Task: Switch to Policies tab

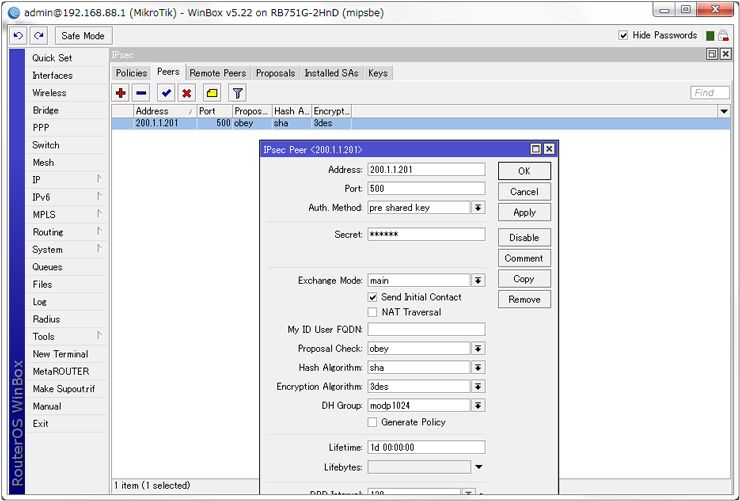Action: [131, 73]
